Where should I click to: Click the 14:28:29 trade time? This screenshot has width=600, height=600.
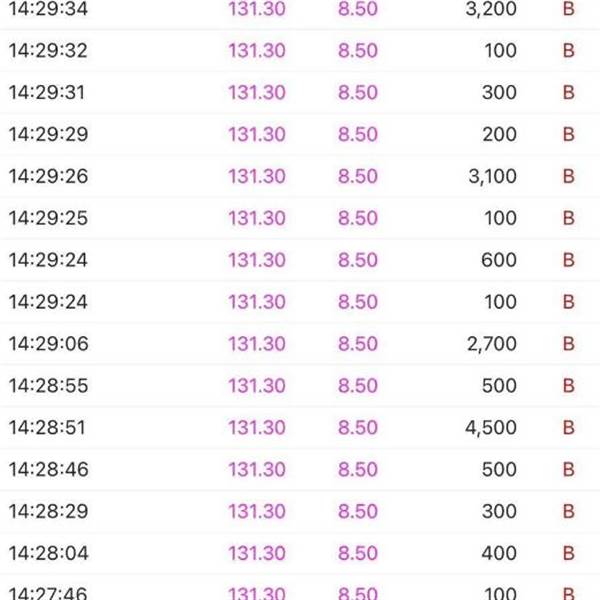point(48,513)
